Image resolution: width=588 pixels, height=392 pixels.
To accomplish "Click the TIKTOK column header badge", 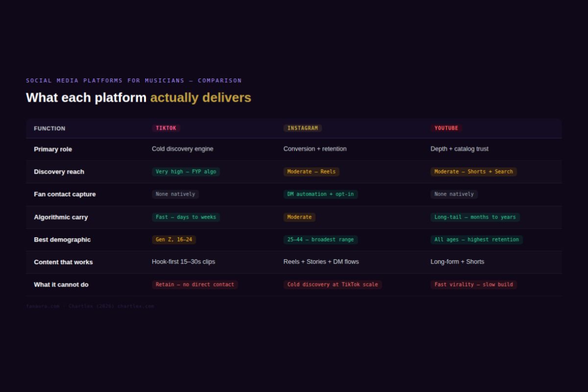I will 166,128.
